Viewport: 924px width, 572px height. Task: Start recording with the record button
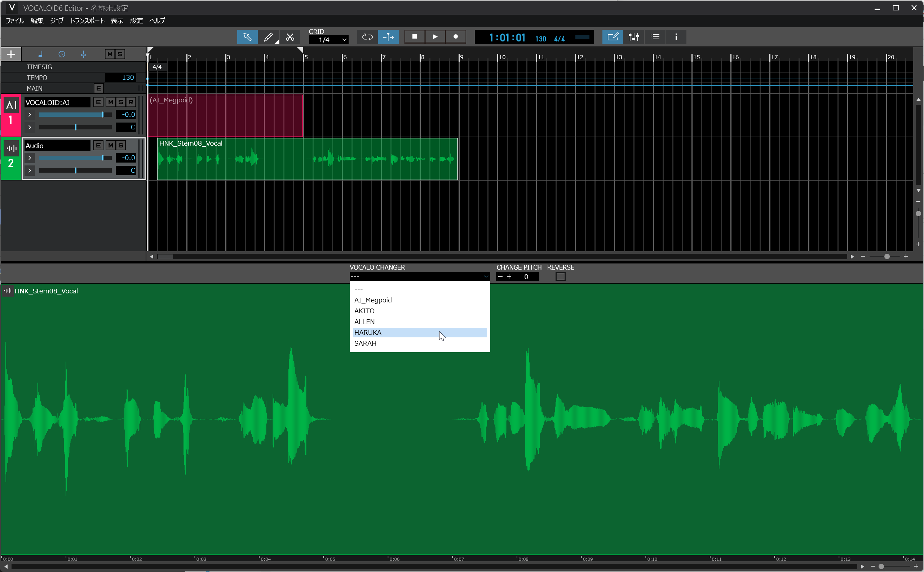456,37
